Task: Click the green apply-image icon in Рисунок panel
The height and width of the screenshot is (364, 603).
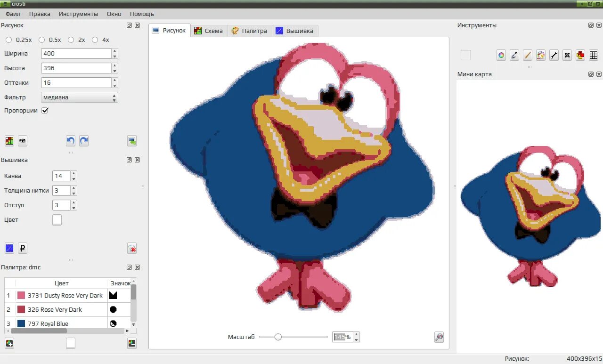Action: (132, 141)
